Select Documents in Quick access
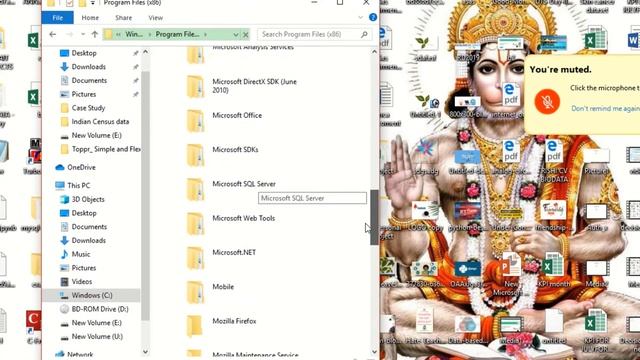640x360 pixels. coord(89,80)
